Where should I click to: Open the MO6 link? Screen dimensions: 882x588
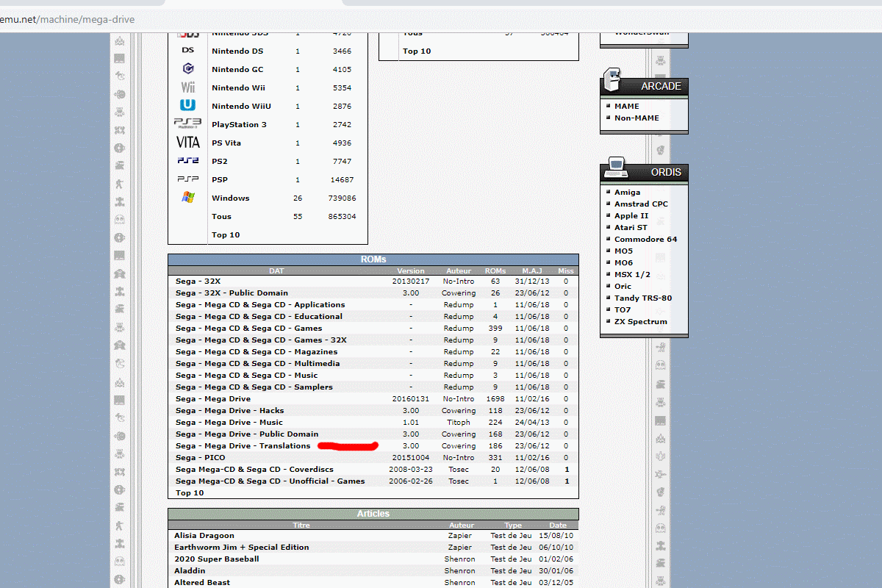(623, 262)
